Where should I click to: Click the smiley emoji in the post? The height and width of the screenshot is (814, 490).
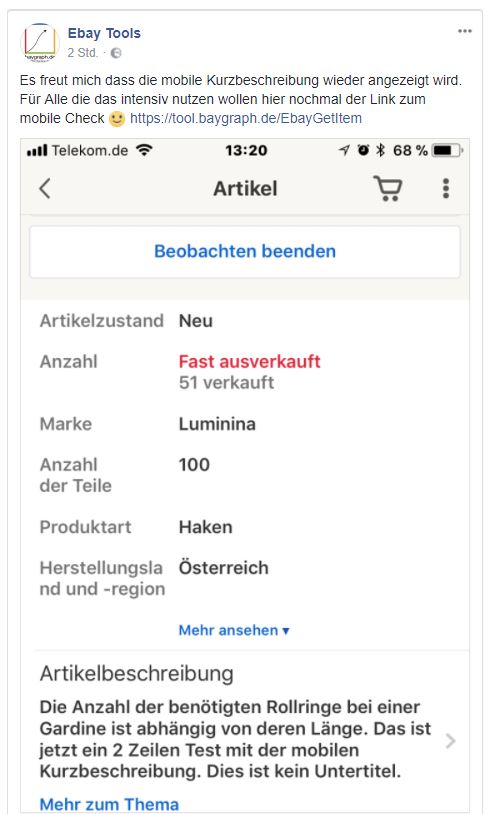coord(117,119)
